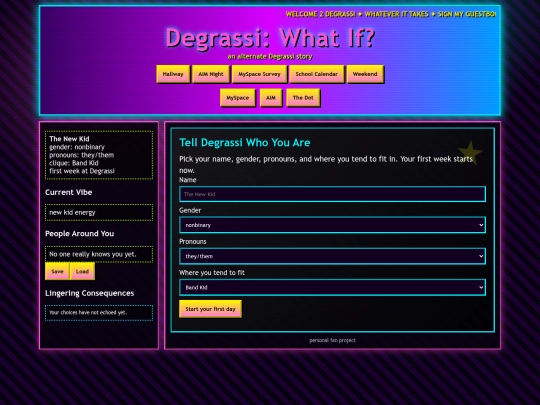Expand the Where you tend to fit dropdown
Screen dimensions: 540x405
point(332,288)
